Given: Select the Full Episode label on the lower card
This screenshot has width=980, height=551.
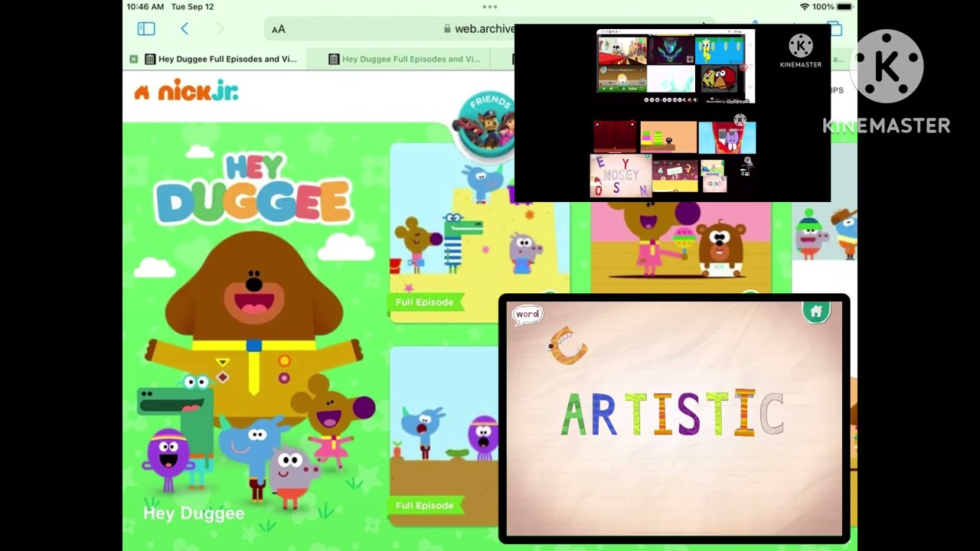Looking at the screenshot, I should click(425, 506).
